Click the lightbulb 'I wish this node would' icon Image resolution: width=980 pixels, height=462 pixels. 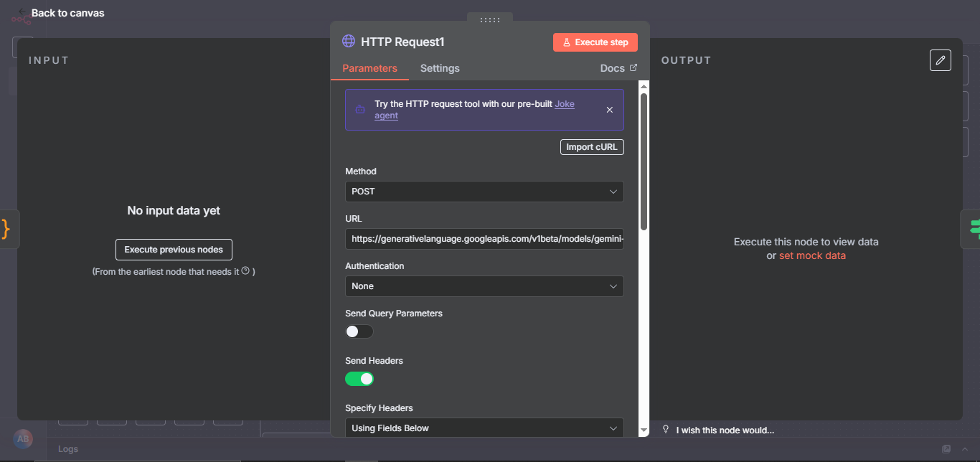665,430
